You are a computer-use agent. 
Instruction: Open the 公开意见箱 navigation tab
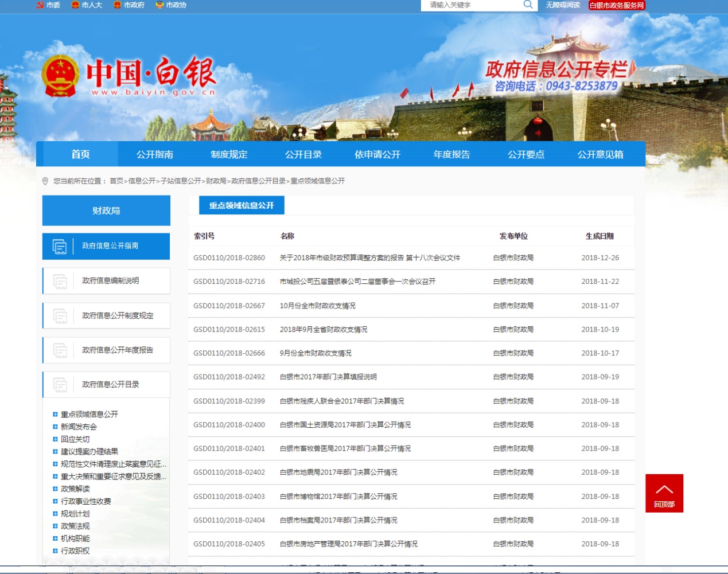tap(600, 154)
